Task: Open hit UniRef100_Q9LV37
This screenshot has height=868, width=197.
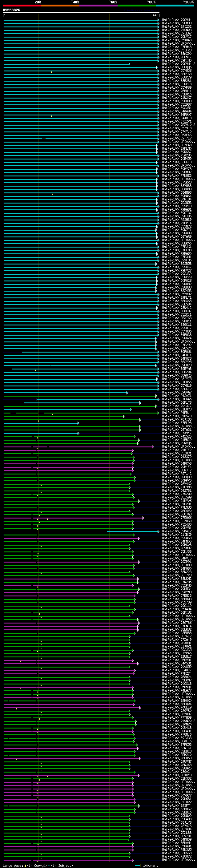Action: pyautogui.click(x=177, y=37)
